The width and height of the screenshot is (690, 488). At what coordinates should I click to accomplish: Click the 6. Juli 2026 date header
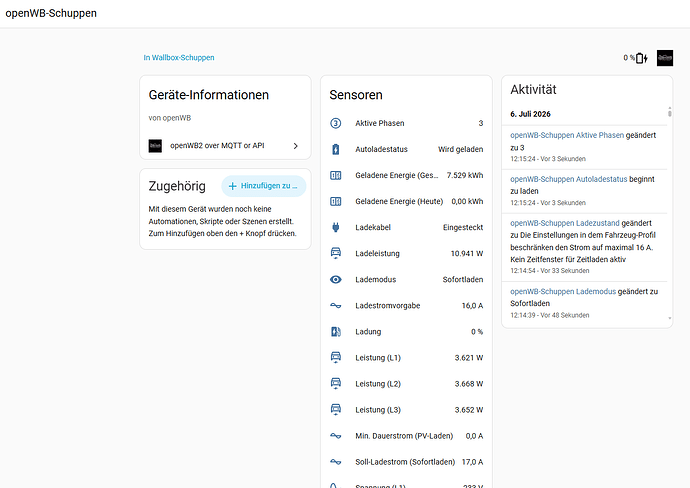pos(530,114)
